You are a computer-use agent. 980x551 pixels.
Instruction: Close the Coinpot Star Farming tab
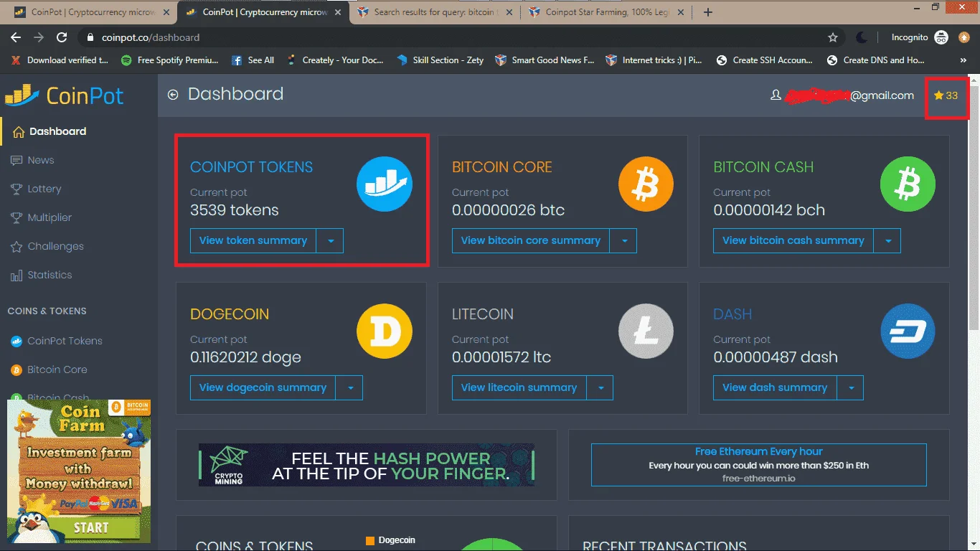point(679,12)
